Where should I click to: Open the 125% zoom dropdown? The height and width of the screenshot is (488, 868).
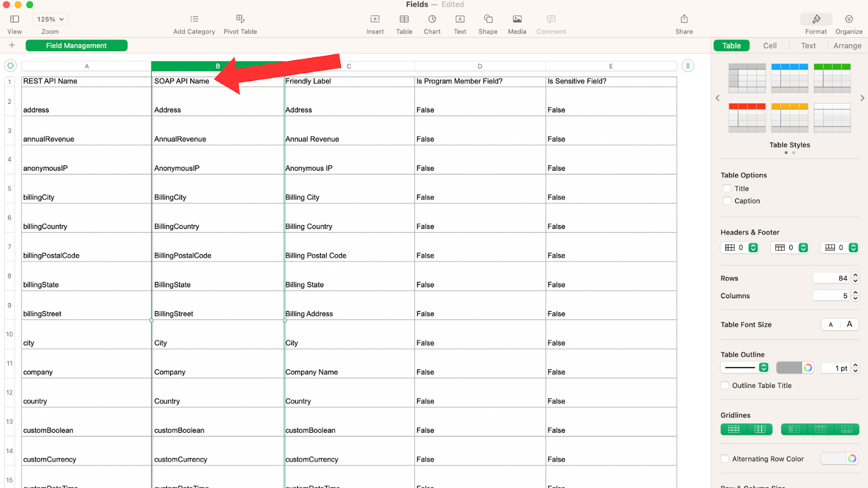(50, 20)
